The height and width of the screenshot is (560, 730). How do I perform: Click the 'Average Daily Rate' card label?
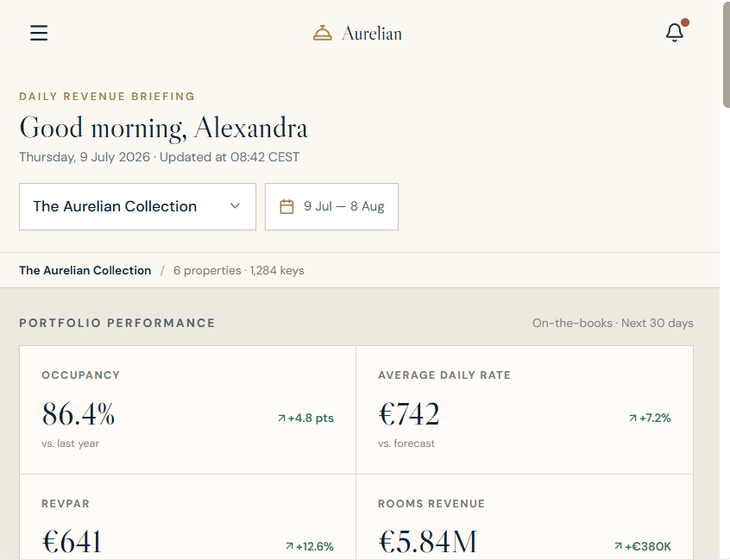click(x=444, y=375)
